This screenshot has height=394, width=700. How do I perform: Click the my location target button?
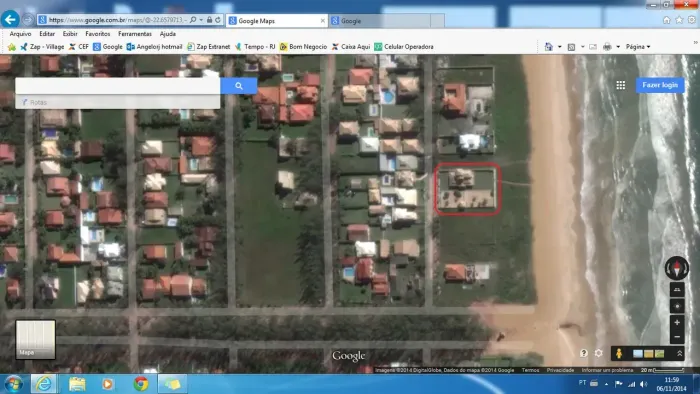(x=677, y=307)
